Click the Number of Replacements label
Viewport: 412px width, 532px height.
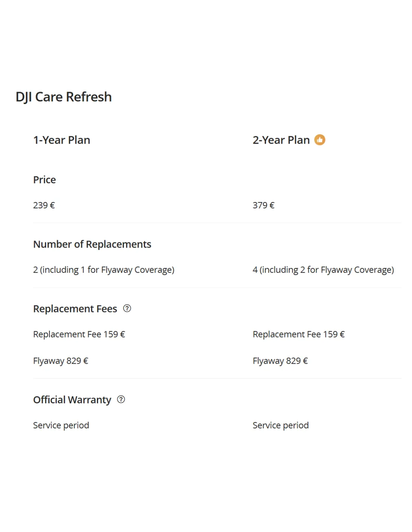click(x=92, y=244)
